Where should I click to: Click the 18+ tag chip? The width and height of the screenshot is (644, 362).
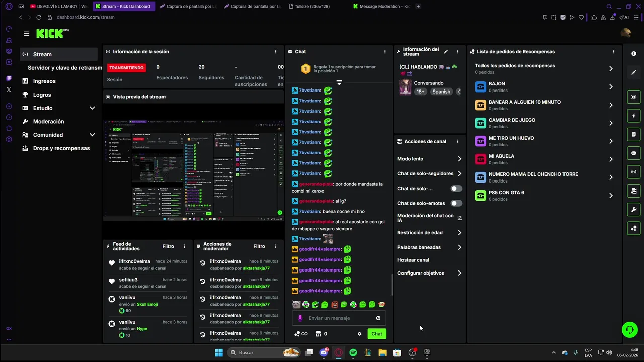point(421,92)
